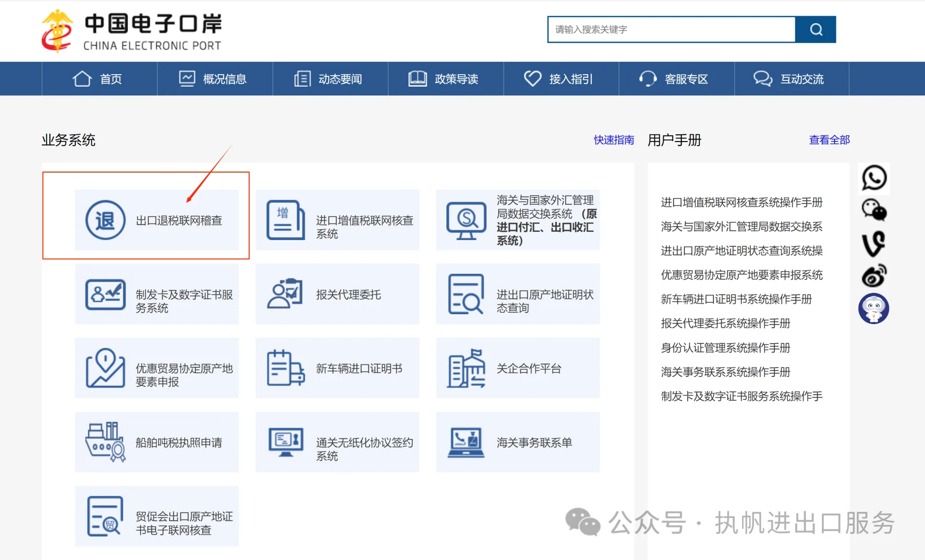
Task: Open 贸促会出口原产地证书电子联网核查
Action: pos(157,516)
